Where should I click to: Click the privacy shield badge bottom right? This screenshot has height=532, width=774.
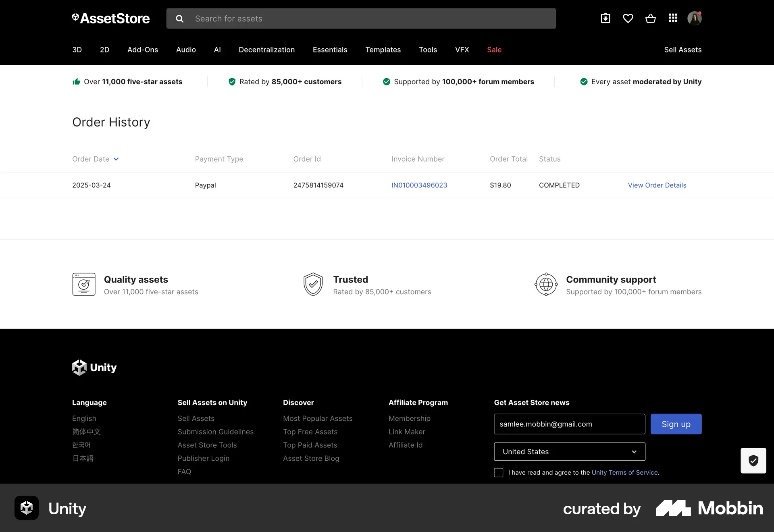(x=753, y=460)
